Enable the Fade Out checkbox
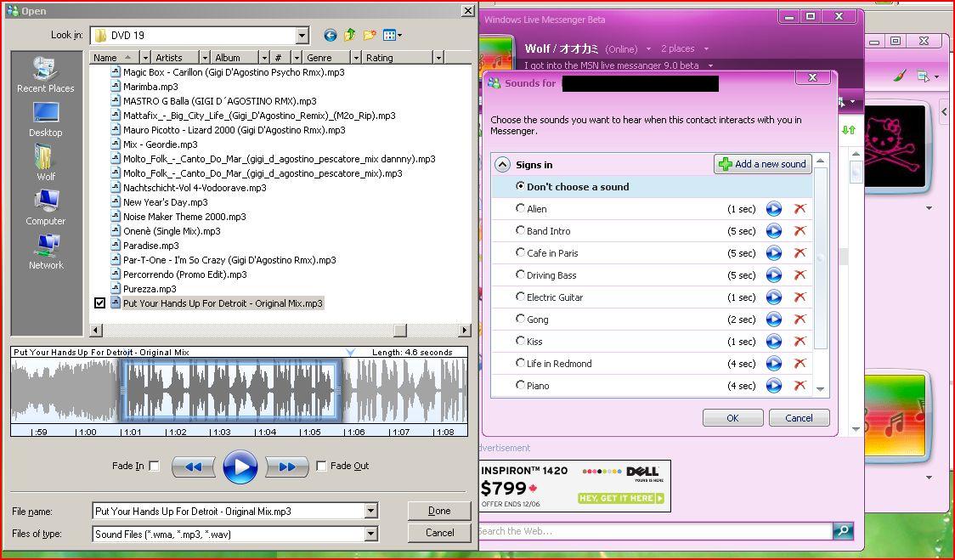This screenshot has width=955, height=560. (321, 467)
